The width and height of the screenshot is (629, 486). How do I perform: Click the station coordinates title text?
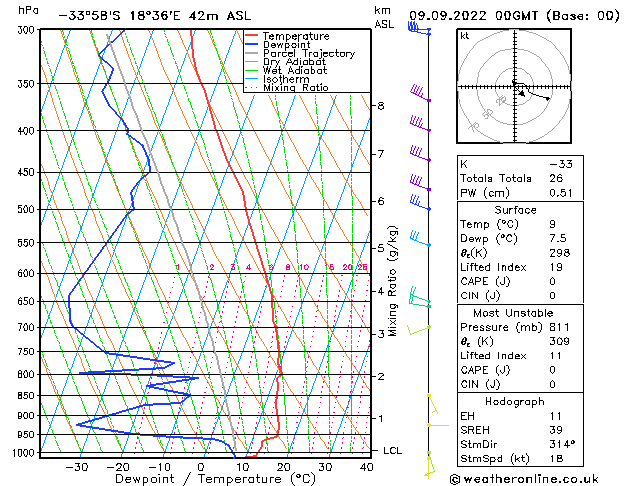tap(154, 16)
